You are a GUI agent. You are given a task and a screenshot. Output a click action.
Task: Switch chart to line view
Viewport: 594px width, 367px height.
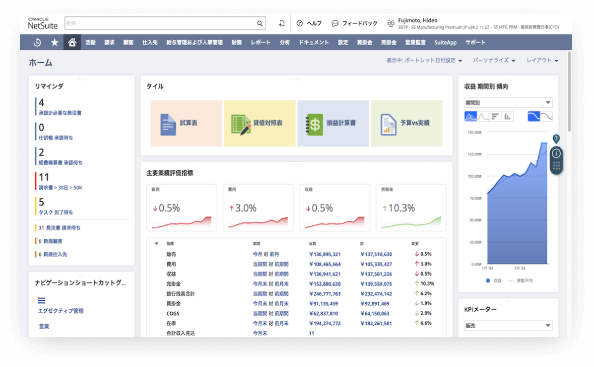click(x=483, y=116)
